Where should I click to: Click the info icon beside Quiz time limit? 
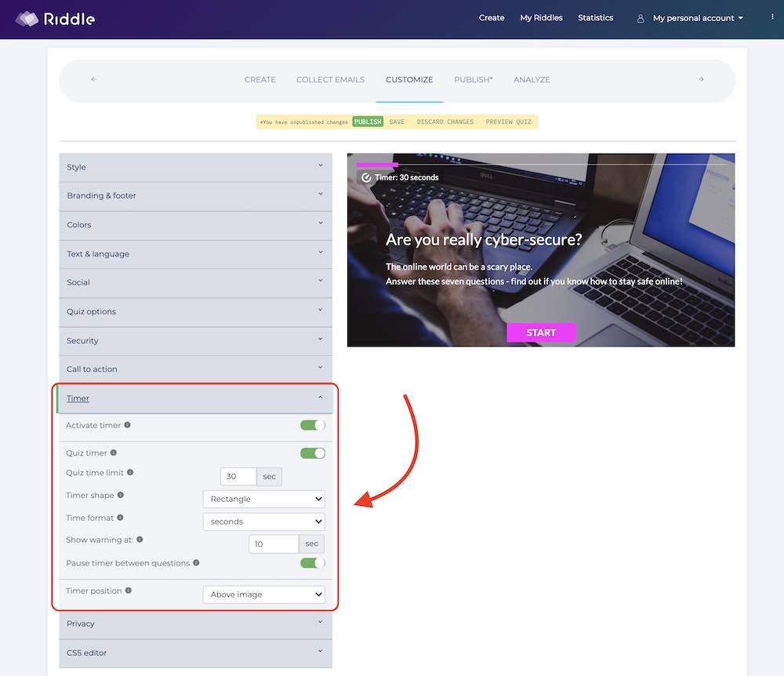coord(130,472)
